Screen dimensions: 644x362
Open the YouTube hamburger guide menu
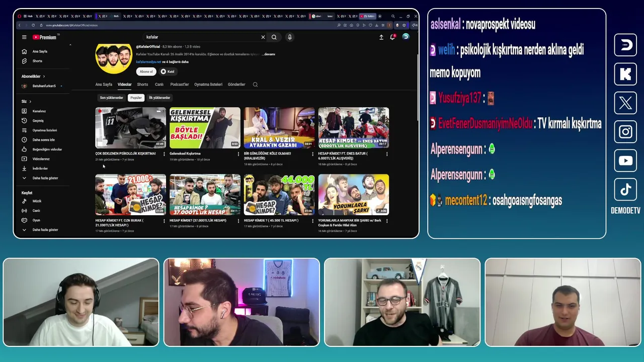coord(24,37)
